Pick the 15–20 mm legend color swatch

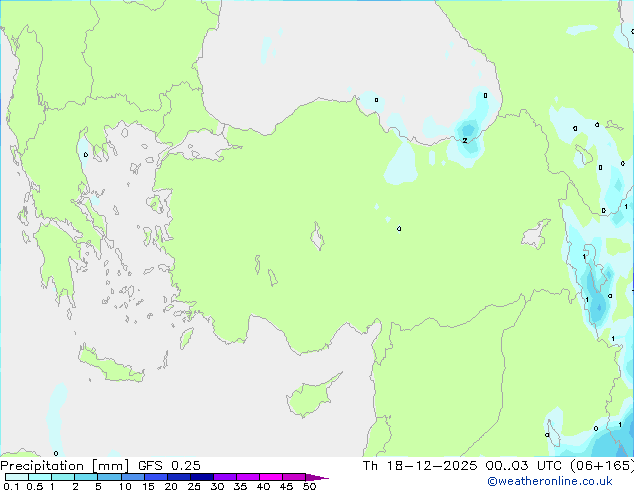(155, 477)
